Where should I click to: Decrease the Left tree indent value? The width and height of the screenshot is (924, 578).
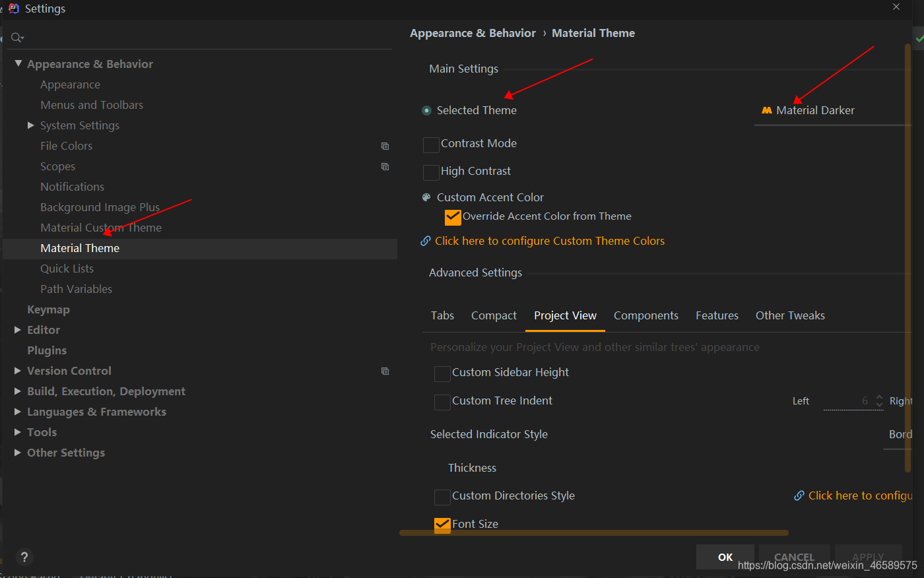(879, 404)
